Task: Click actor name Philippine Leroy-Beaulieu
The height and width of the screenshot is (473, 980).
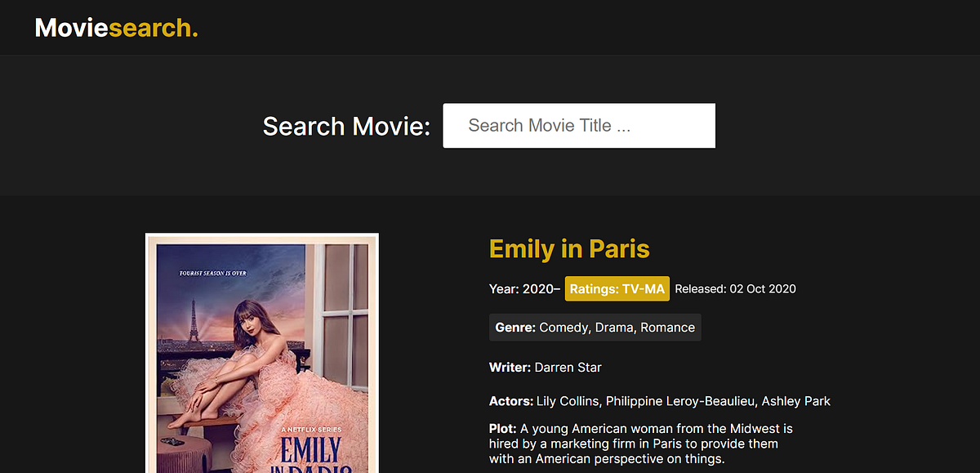Action: [x=679, y=401]
